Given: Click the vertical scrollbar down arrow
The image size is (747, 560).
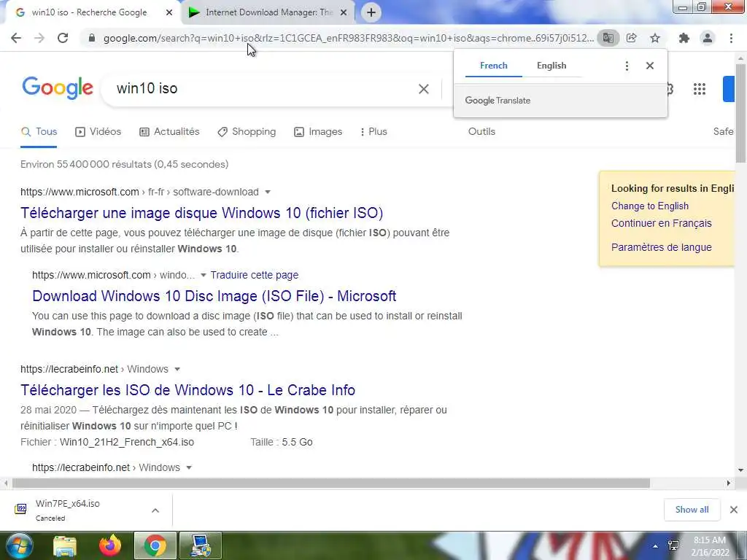Looking at the screenshot, I should coord(741,470).
